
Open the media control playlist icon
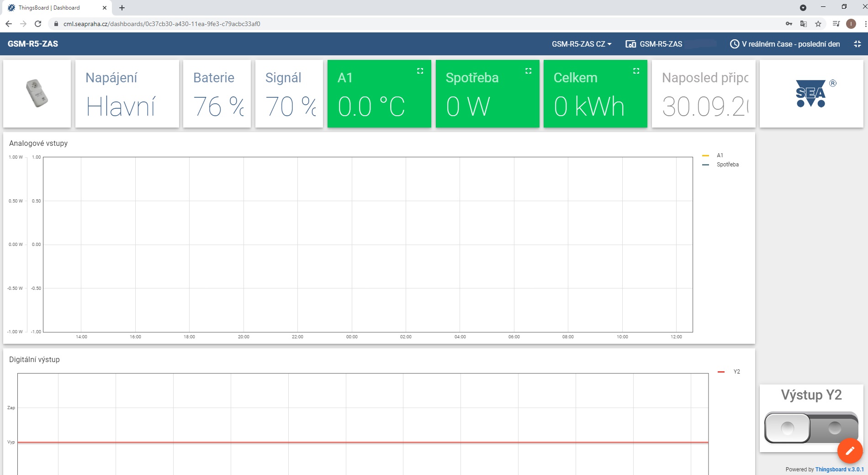[836, 24]
